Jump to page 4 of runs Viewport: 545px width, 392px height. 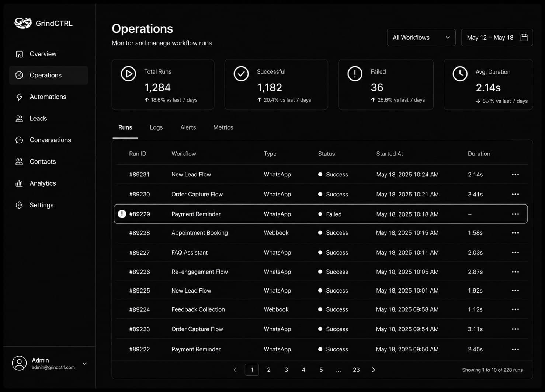[303, 370]
